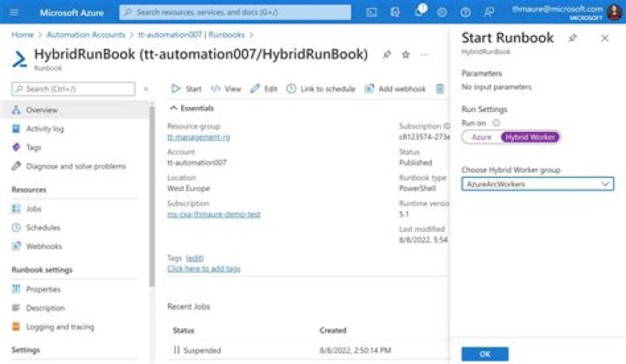The image size is (626, 364).
Task: Open Activity log in the sidebar
Action: point(44,129)
